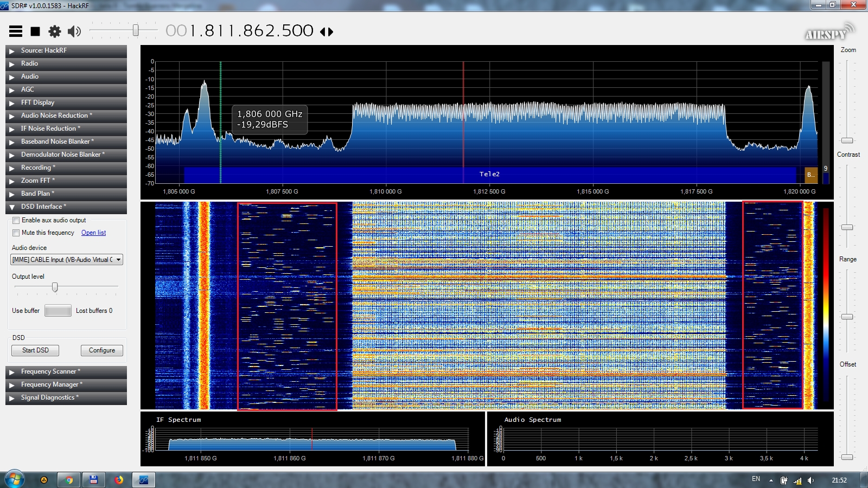Click the Configure button
Screen dimensions: 868x488
pos(102,350)
